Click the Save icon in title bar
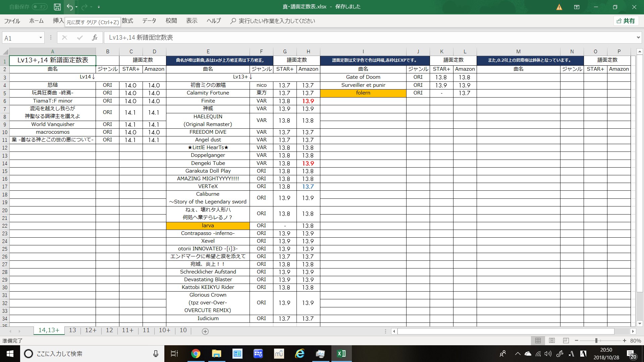The width and height of the screenshot is (644, 362). click(x=57, y=7)
